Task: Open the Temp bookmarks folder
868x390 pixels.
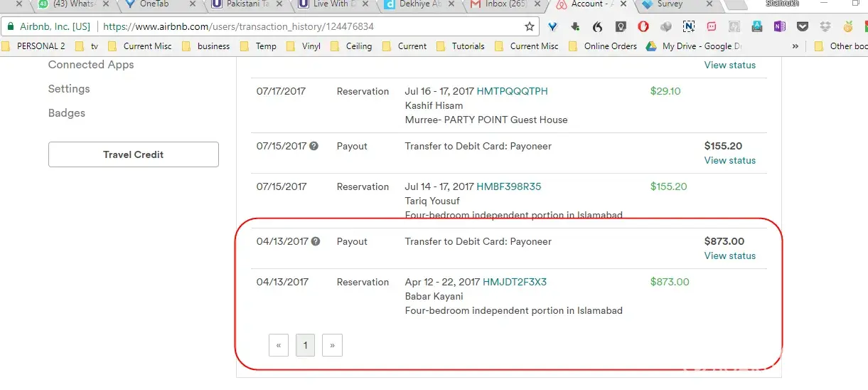Action: tap(258, 46)
